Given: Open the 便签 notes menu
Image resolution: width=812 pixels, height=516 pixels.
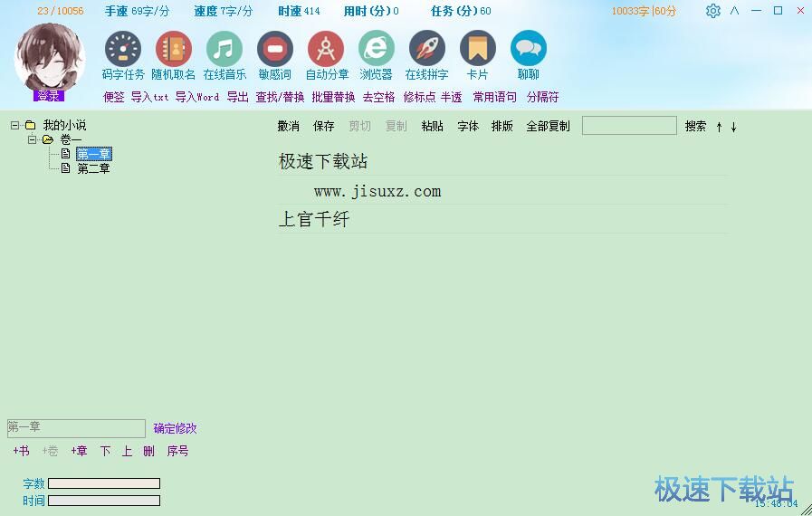Looking at the screenshot, I should [113, 97].
